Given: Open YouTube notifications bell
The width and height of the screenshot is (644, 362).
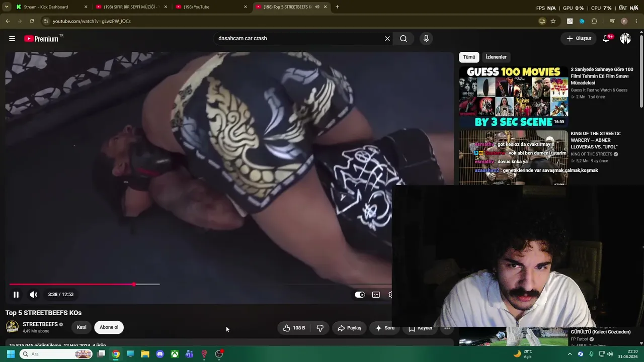Looking at the screenshot, I should point(607,39).
